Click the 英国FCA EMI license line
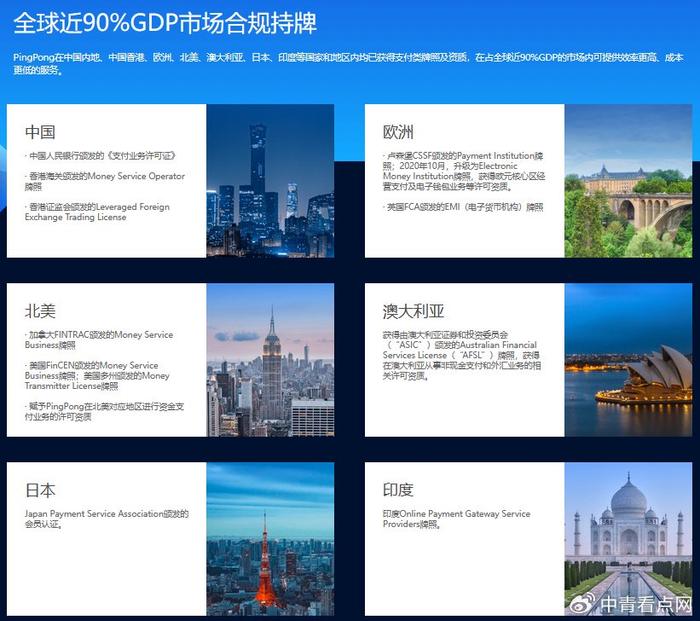 point(463,207)
